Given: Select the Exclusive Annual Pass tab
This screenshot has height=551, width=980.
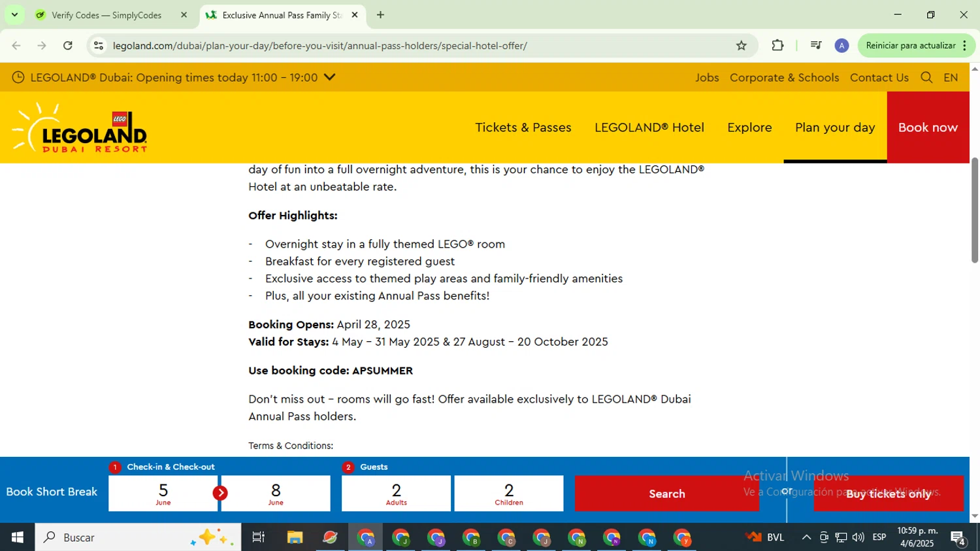Looking at the screenshot, I should coord(282,15).
